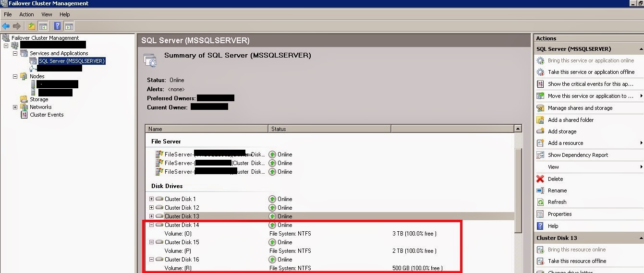Select Cluster Events in the tree
This screenshot has height=273, width=644.
pyautogui.click(x=47, y=115)
